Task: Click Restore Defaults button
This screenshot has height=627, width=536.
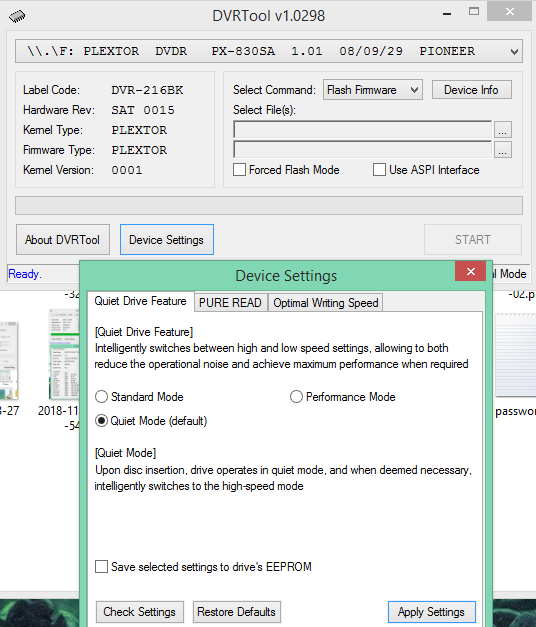Action: click(x=237, y=612)
